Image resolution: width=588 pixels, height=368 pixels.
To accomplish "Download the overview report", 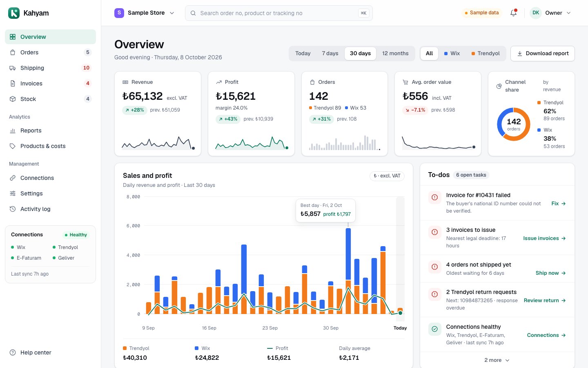I will tap(543, 54).
